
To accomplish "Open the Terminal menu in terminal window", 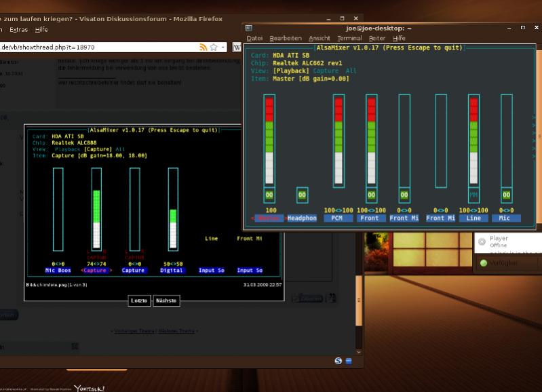I will point(349,38).
